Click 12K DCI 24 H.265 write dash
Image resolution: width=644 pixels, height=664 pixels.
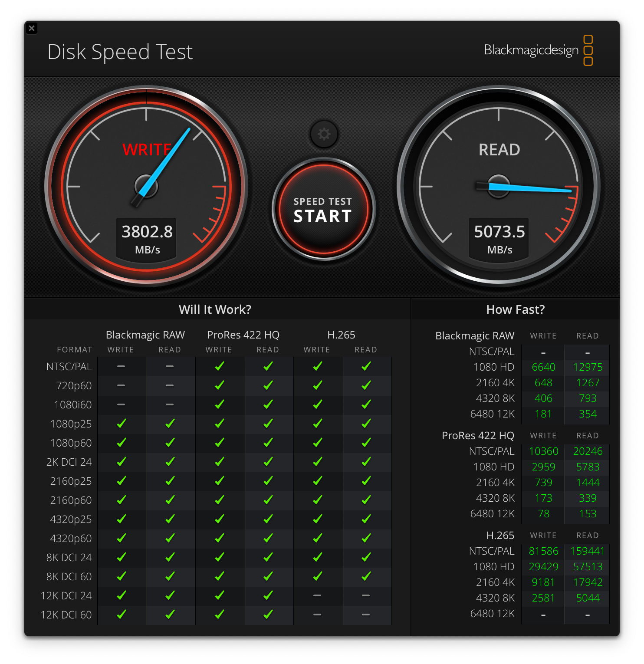(x=317, y=595)
